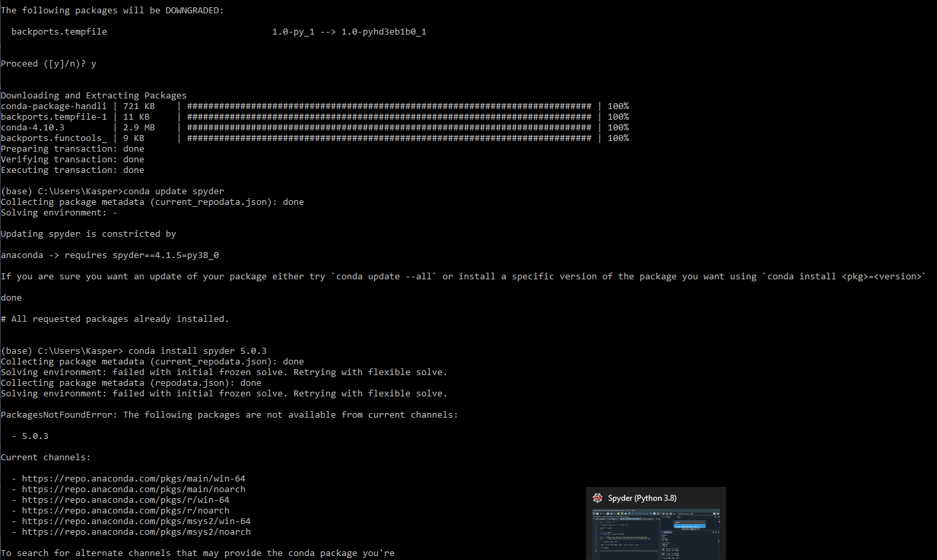Viewport: 937px width, 560px height.
Task: Click the 100% value in the backports.tempfile-1 row
Action: pos(618,117)
